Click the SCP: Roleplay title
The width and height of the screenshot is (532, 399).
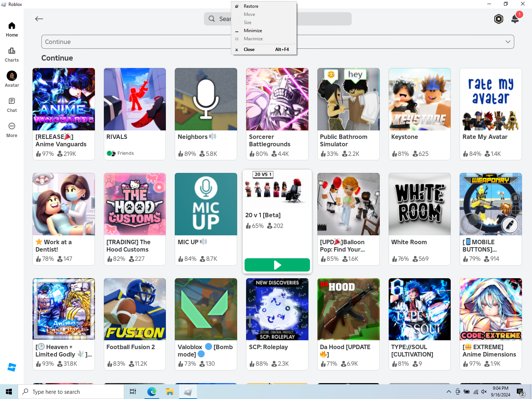pyautogui.click(x=268, y=347)
